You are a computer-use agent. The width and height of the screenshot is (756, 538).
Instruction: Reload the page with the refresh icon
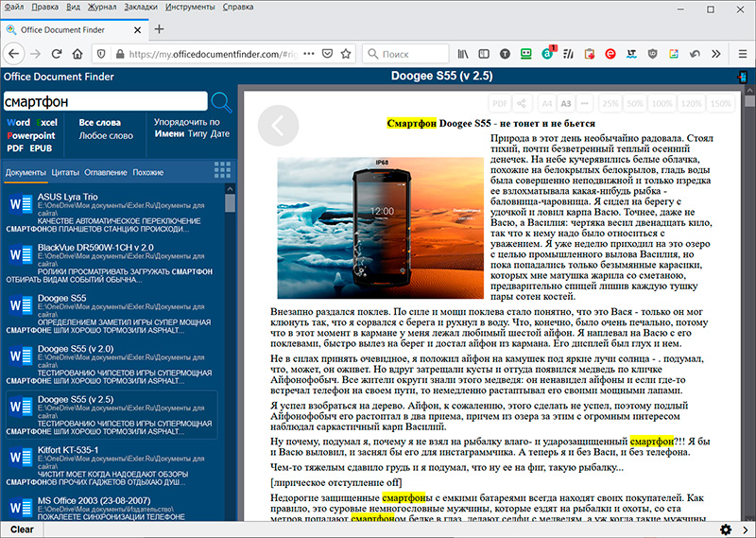tap(57, 54)
